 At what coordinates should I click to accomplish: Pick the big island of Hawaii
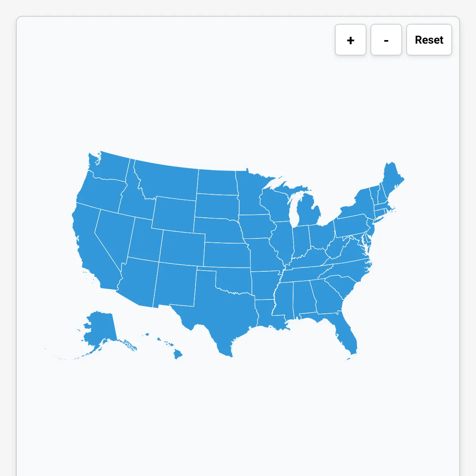pyautogui.click(x=178, y=354)
